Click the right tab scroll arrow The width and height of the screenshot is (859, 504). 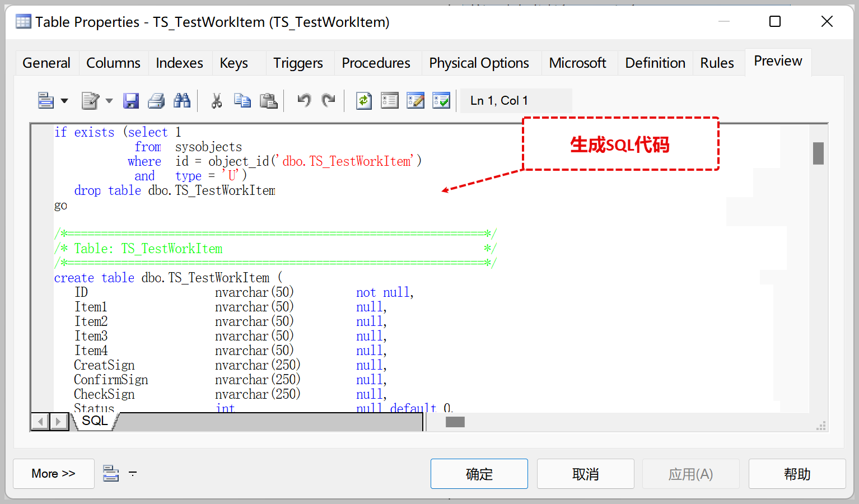point(58,421)
